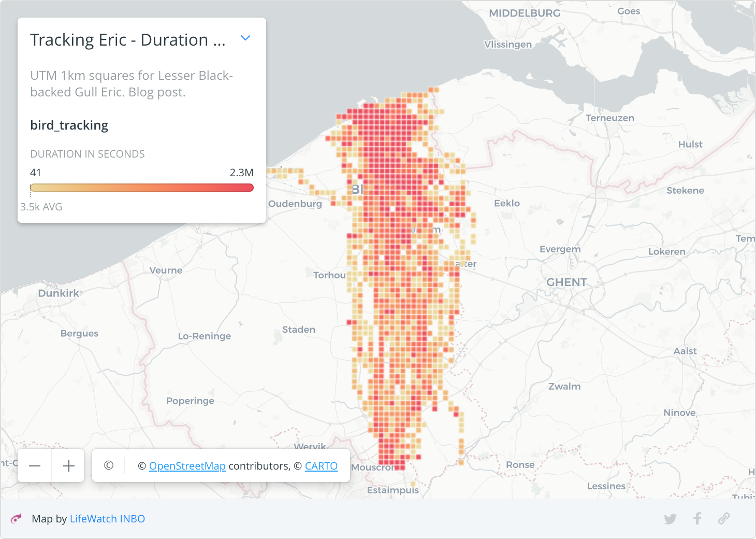
Task: Open the CARTO attribution link
Action: [x=321, y=466]
